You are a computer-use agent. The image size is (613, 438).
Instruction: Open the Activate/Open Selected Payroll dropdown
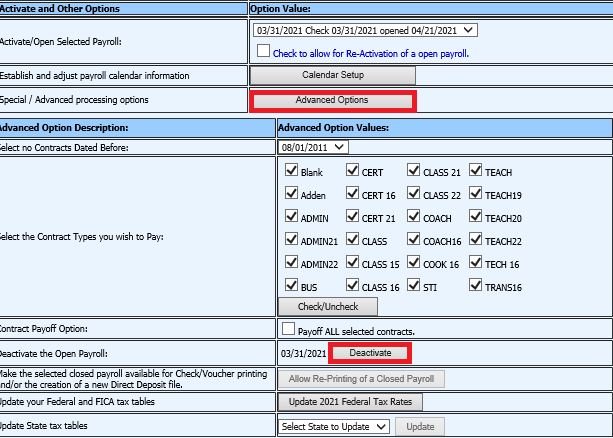366,31
